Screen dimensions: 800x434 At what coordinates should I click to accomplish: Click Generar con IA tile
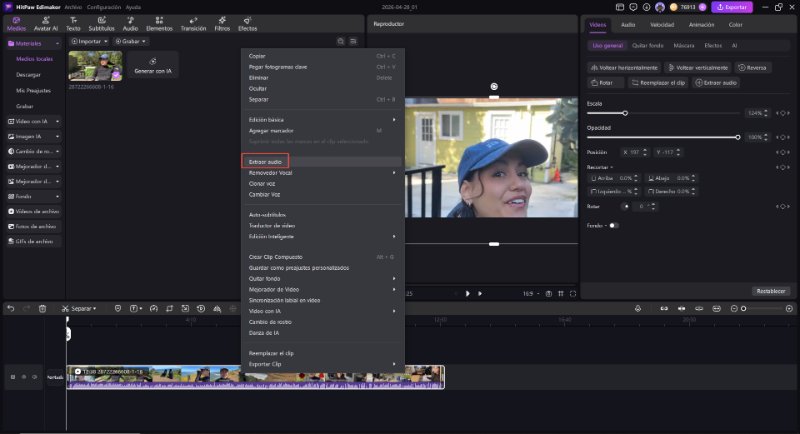153,66
